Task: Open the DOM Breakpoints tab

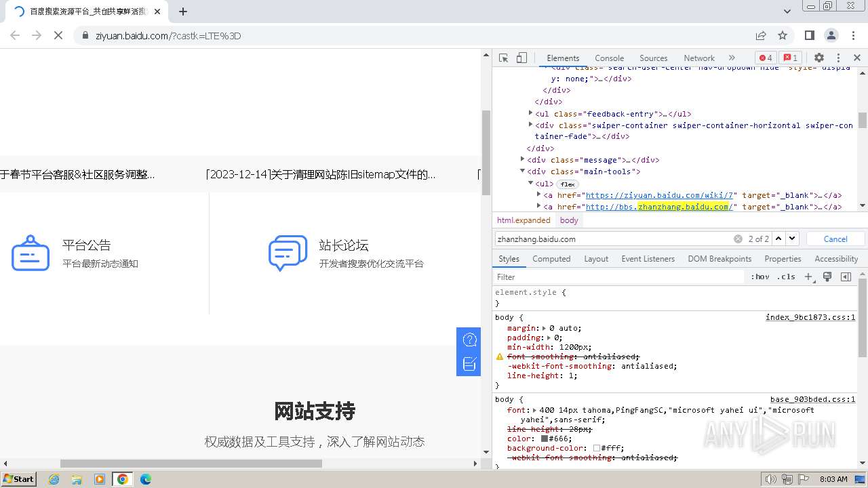Action: click(x=719, y=259)
